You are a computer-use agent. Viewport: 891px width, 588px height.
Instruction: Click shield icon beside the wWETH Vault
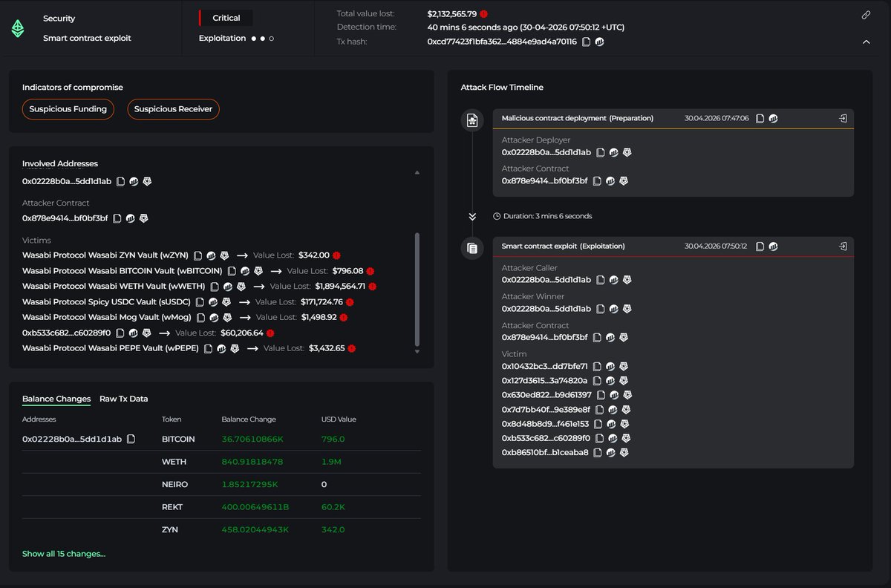241,286
